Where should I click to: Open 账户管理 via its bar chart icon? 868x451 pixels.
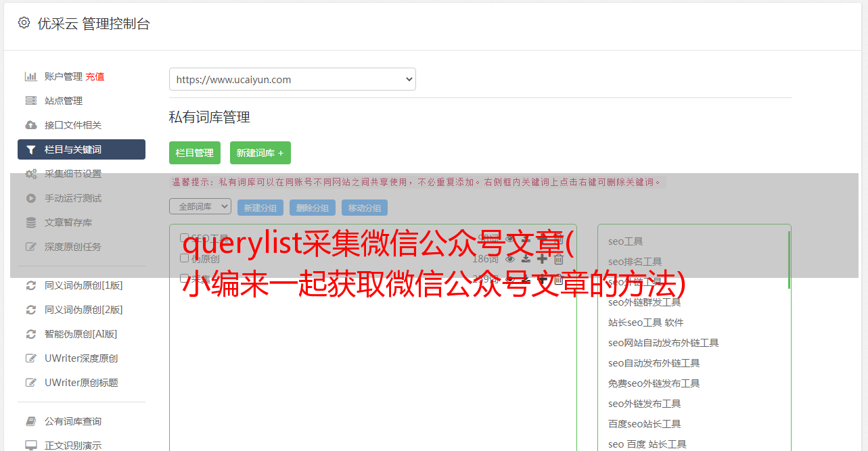31,76
